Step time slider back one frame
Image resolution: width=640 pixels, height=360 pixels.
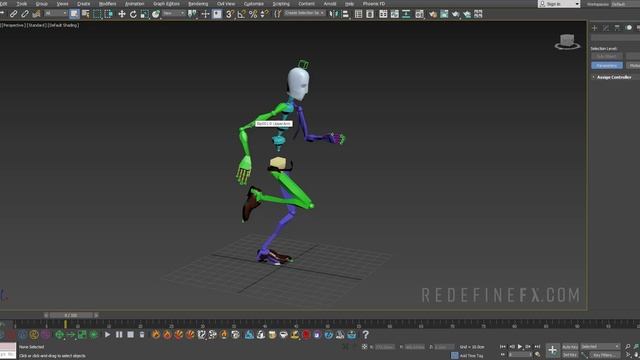click(46, 315)
